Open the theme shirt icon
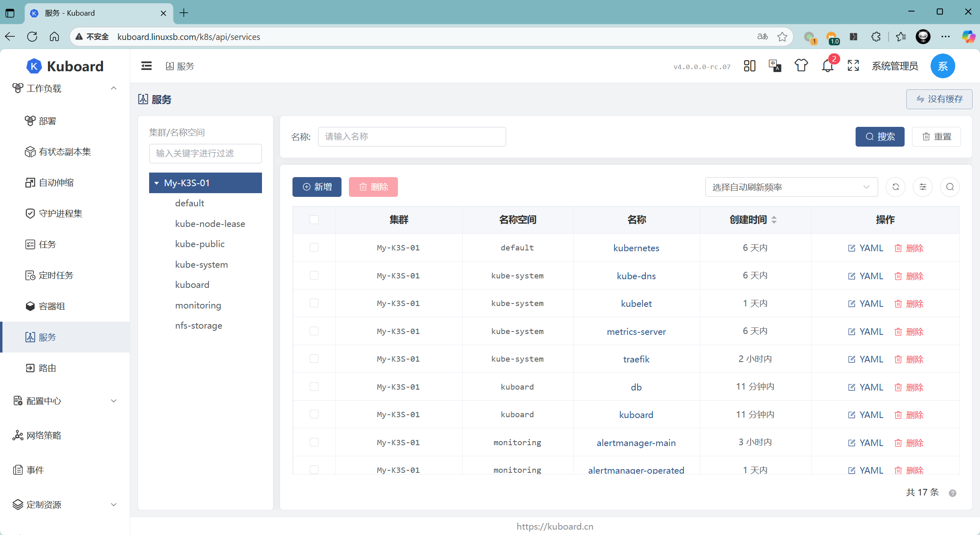 pos(801,66)
